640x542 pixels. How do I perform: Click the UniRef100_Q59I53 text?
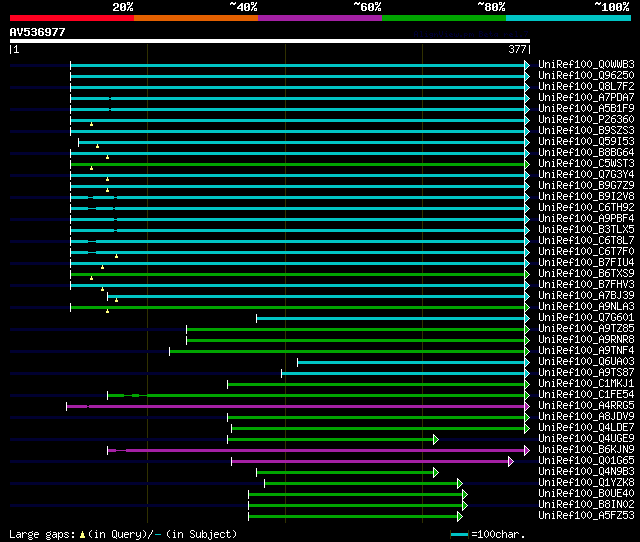(x=586, y=142)
